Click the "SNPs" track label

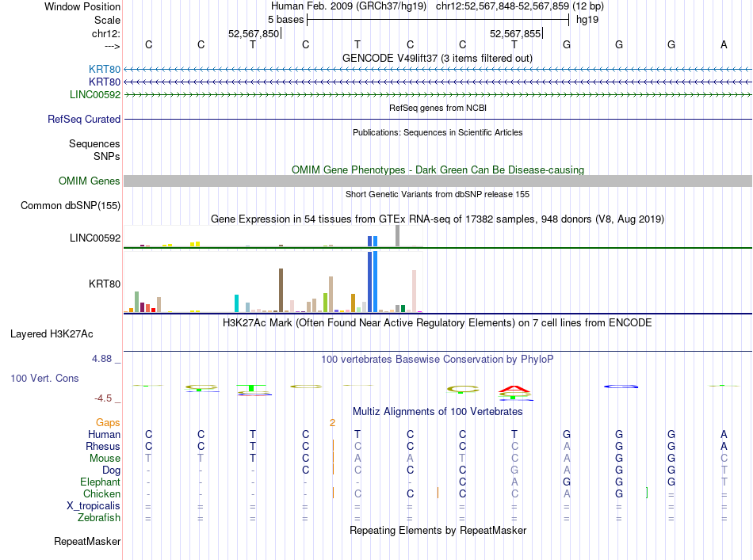(107, 156)
